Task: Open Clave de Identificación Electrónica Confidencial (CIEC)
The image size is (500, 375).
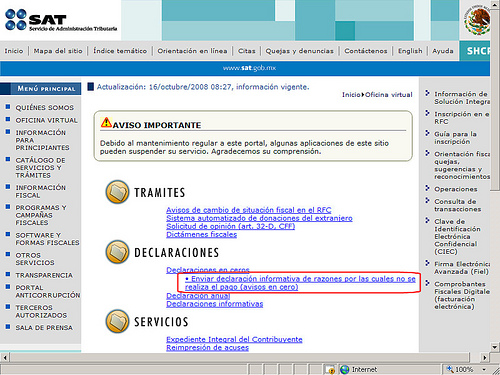Action: pyautogui.click(x=457, y=236)
